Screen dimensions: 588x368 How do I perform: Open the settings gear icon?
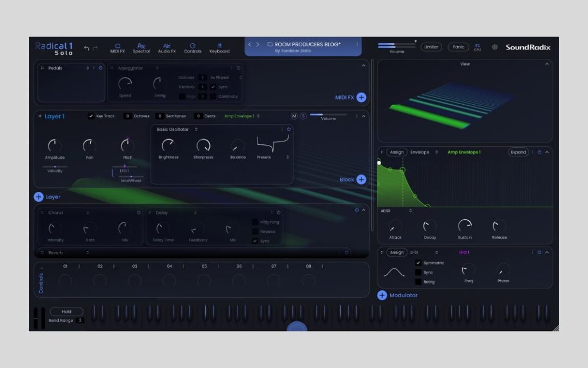494,47
